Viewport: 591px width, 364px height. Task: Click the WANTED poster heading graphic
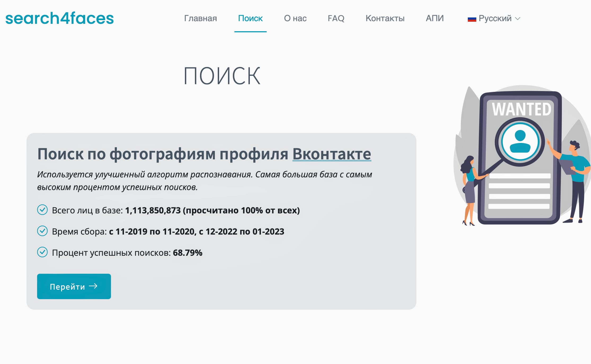tap(521, 109)
